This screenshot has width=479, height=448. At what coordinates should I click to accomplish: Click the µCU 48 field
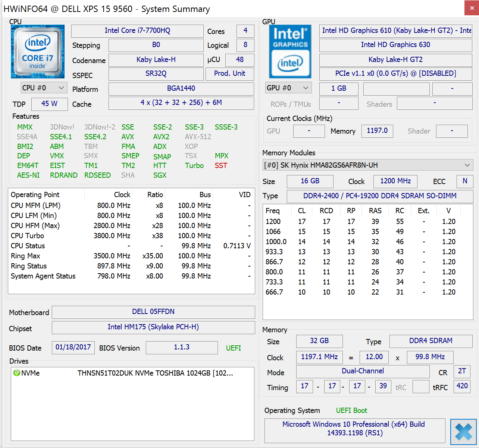coord(239,60)
